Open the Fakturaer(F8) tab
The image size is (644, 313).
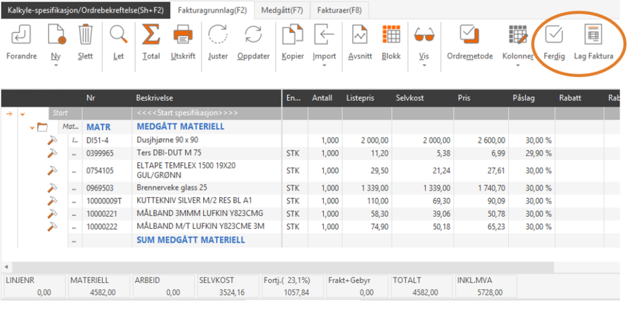(x=340, y=10)
